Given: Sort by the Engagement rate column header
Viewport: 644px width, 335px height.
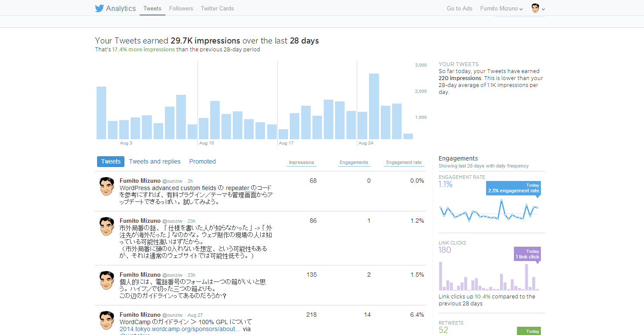Looking at the screenshot, I should point(404,162).
